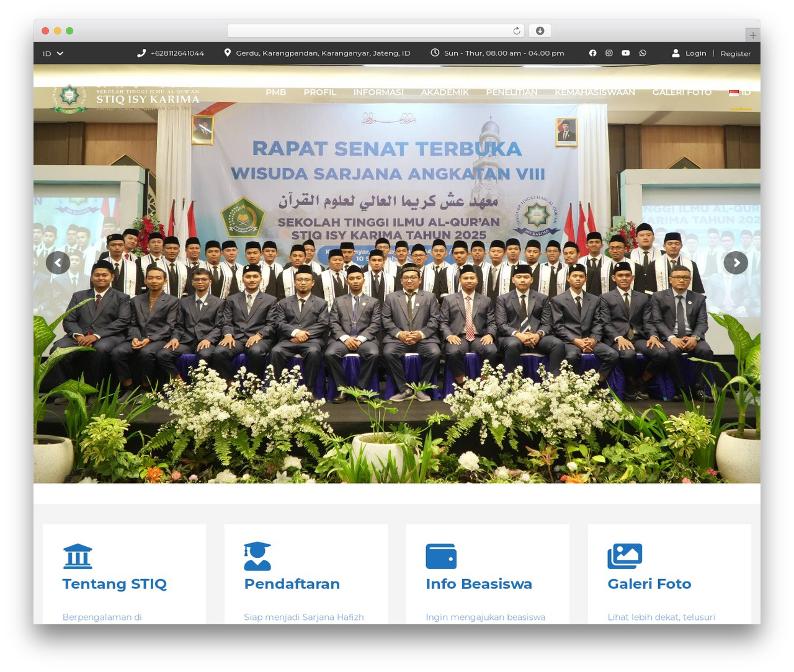Open the language flag ID menu
Viewport: 794px width, 672px height.
pyautogui.click(x=740, y=92)
